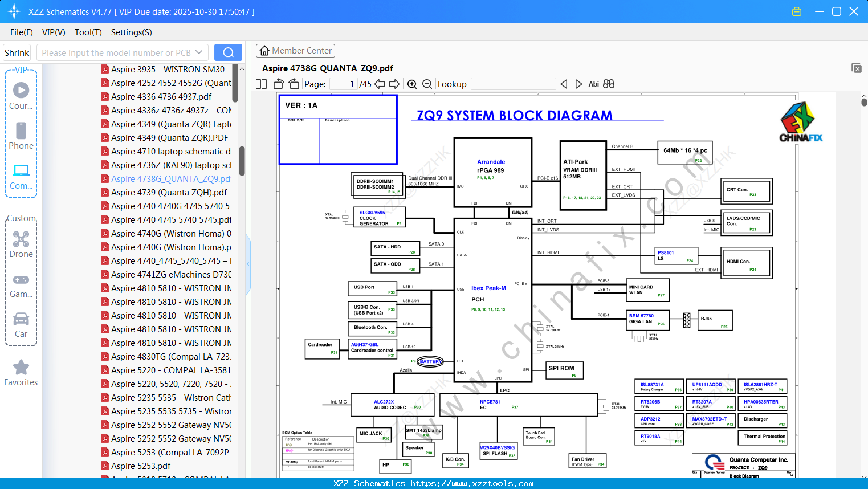The image size is (868, 489).
Task: Open Aspire 4252 4552 4552G file
Action: (171, 83)
